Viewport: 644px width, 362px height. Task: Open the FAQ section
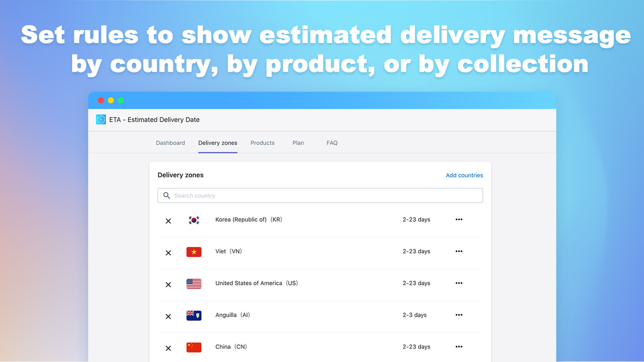[x=332, y=143]
